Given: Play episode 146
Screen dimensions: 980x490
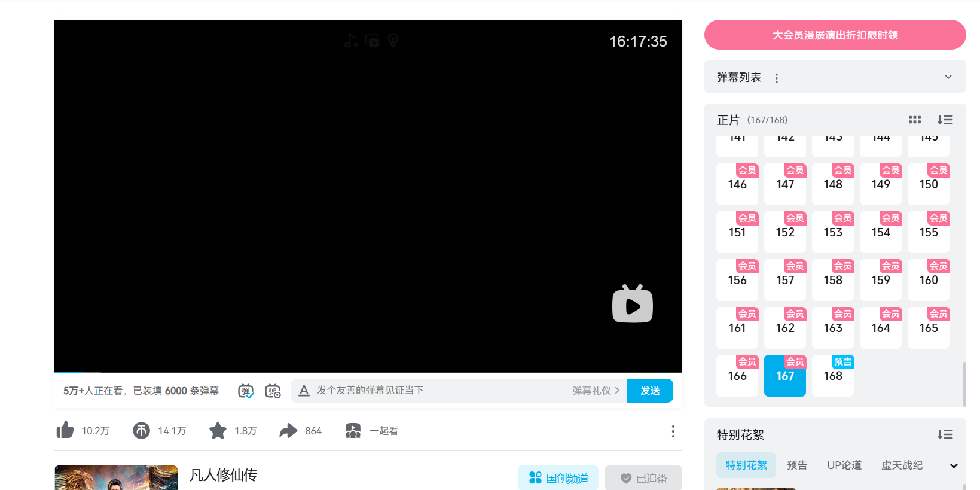Looking at the screenshot, I should 737,184.
